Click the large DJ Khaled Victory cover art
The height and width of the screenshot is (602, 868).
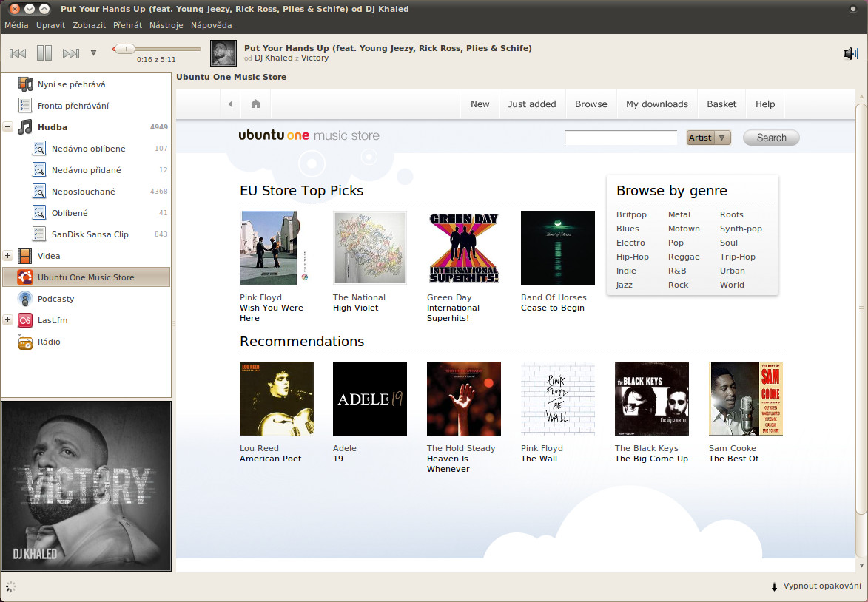[x=87, y=486]
